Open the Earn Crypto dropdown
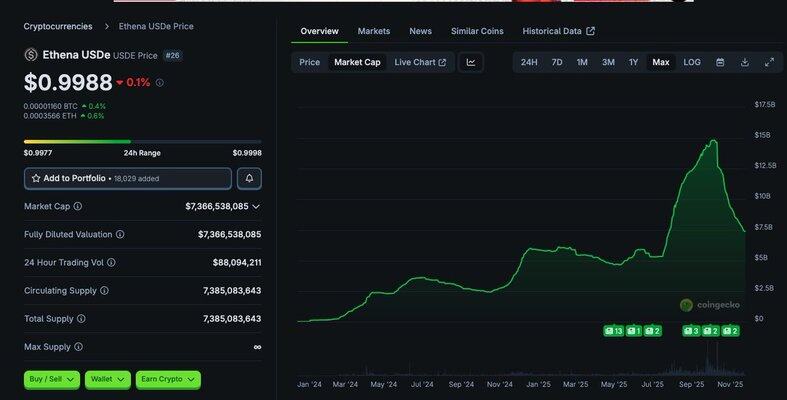Viewport: 787px width, 400px height. (x=168, y=380)
